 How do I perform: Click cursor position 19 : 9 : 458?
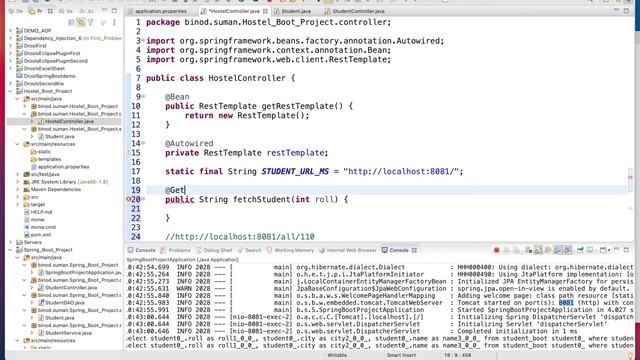[x=458, y=355]
